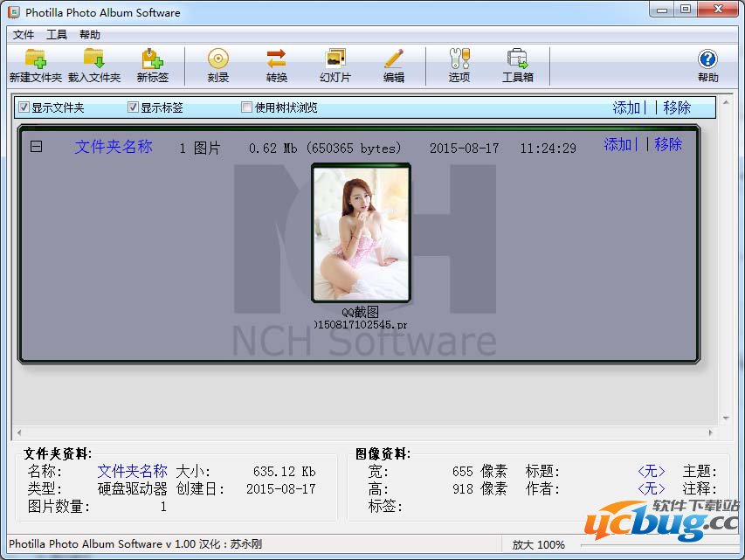Image resolution: width=745 pixels, height=560 pixels.
Task: Toggle the 显示标签 checkbox
Action: [134, 107]
